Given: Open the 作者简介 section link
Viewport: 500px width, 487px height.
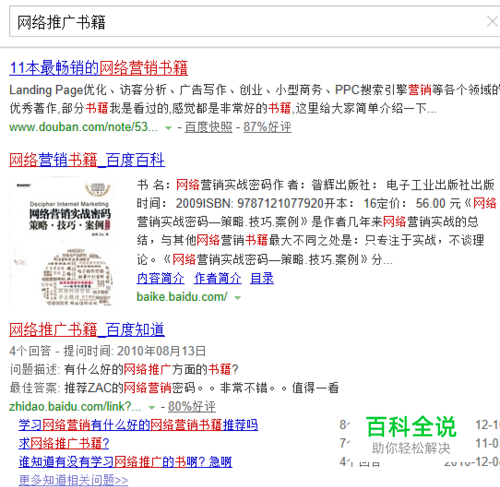Looking at the screenshot, I should click(218, 278).
